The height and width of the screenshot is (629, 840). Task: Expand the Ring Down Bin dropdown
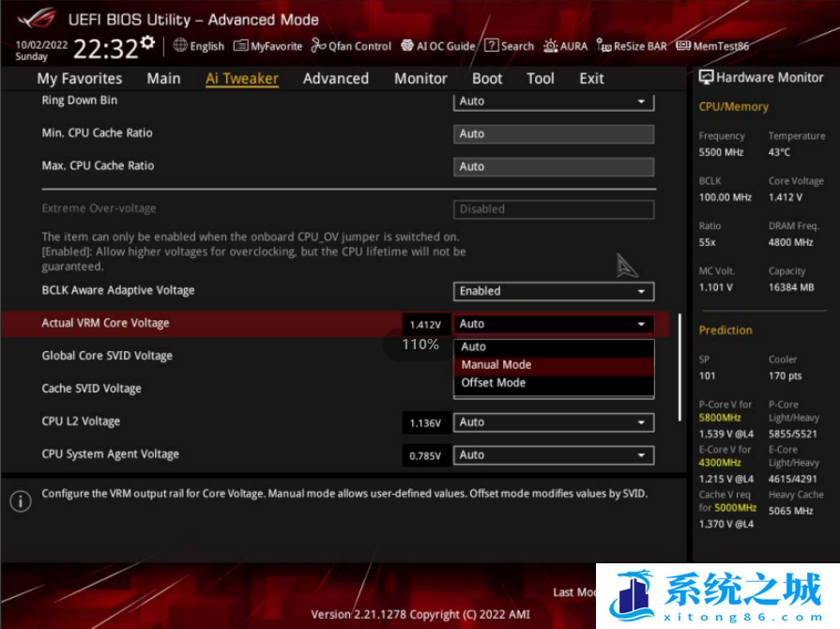click(554, 101)
